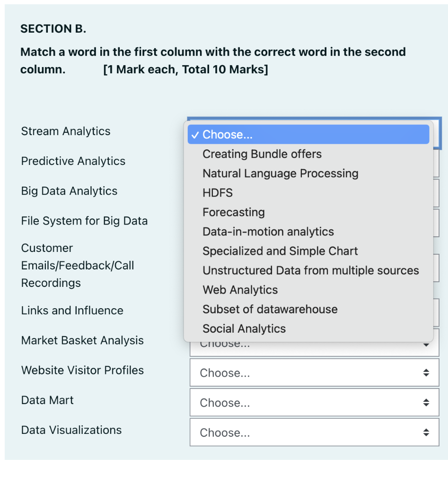The image size is (448, 484).
Task: Click the up-down arrows on Data Visualizations select
Action: [x=426, y=432]
